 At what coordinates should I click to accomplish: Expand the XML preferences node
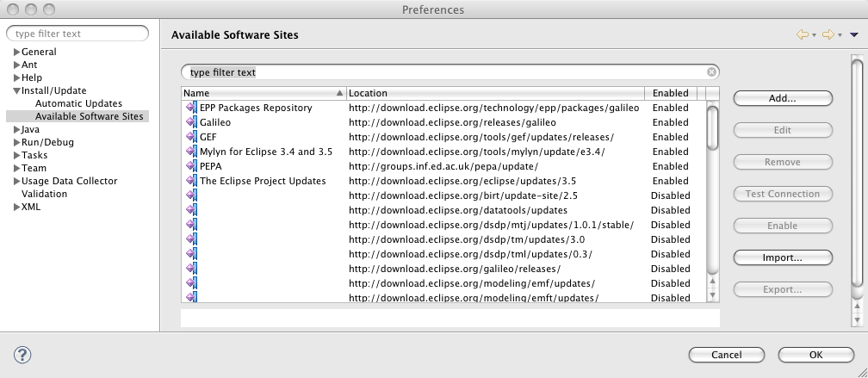coord(16,207)
